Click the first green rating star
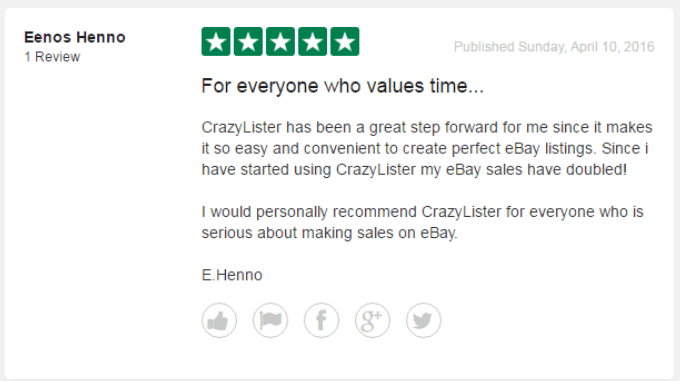This screenshot has width=680, height=381. 216,42
